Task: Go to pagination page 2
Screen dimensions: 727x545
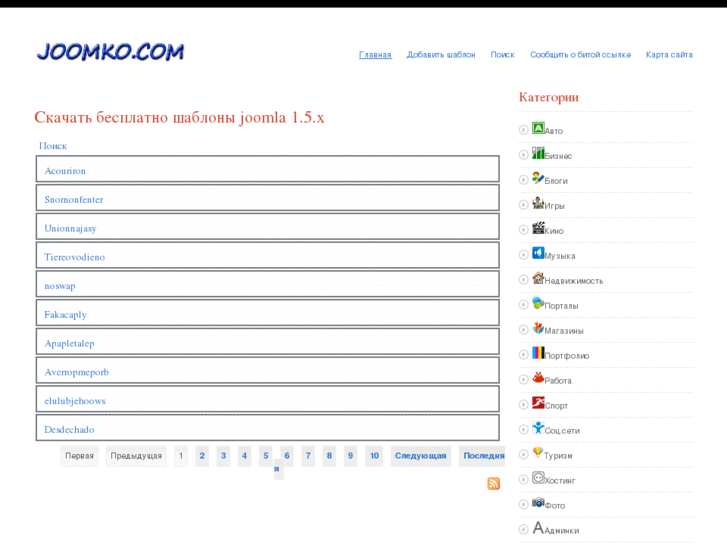Action: [202, 456]
